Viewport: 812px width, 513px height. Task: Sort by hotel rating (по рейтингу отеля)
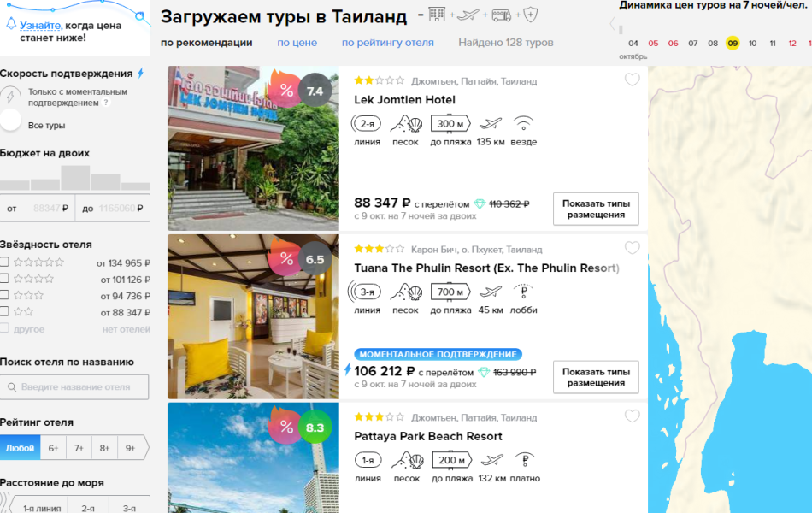point(387,43)
